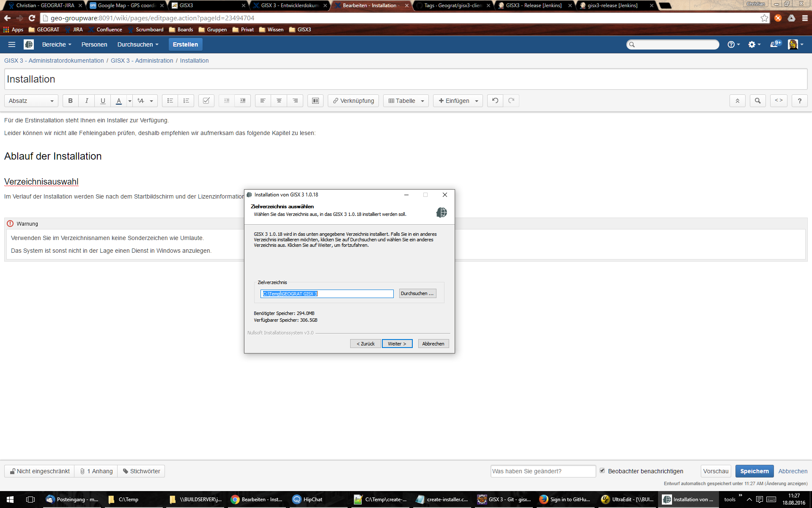Screen dimensions: 812x508
Task: Open the Confluence hamburger sidebar menu
Action: [12, 44]
